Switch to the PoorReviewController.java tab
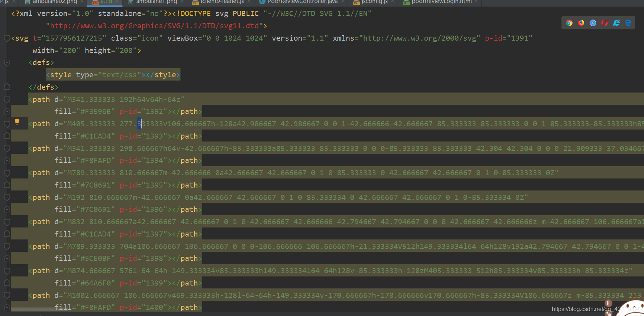This screenshot has height=316, width=644. tap(302, 2)
